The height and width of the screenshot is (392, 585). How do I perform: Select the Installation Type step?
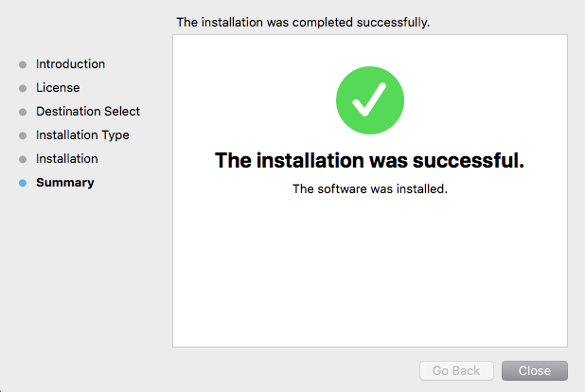click(82, 135)
